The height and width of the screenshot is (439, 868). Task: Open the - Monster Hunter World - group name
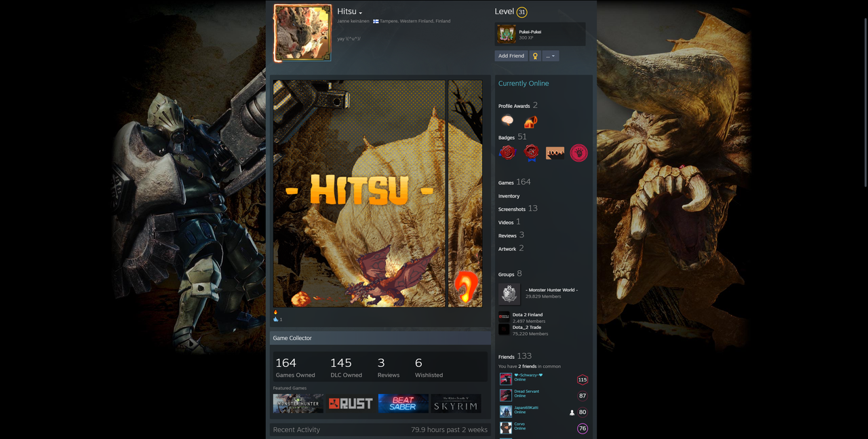551,290
